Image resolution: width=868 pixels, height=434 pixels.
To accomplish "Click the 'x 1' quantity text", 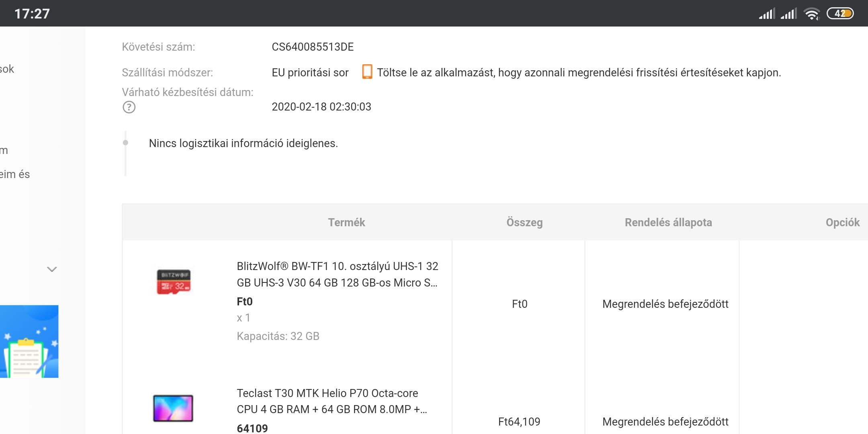I will [x=244, y=318].
